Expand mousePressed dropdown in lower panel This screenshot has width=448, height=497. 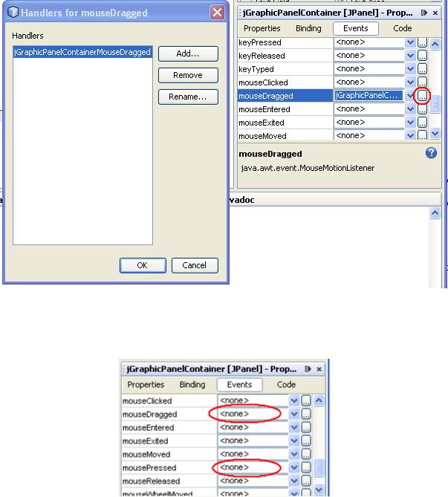click(x=294, y=467)
